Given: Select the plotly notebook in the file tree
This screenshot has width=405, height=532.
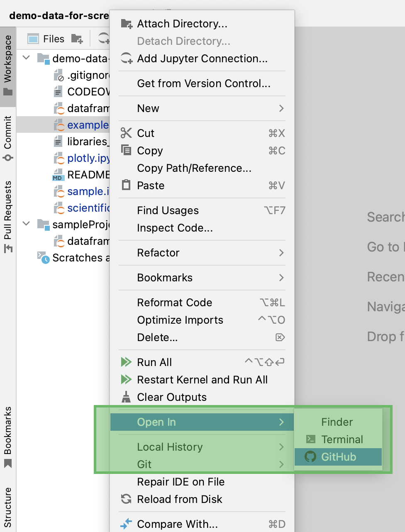Looking at the screenshot, I should point(87,158).
